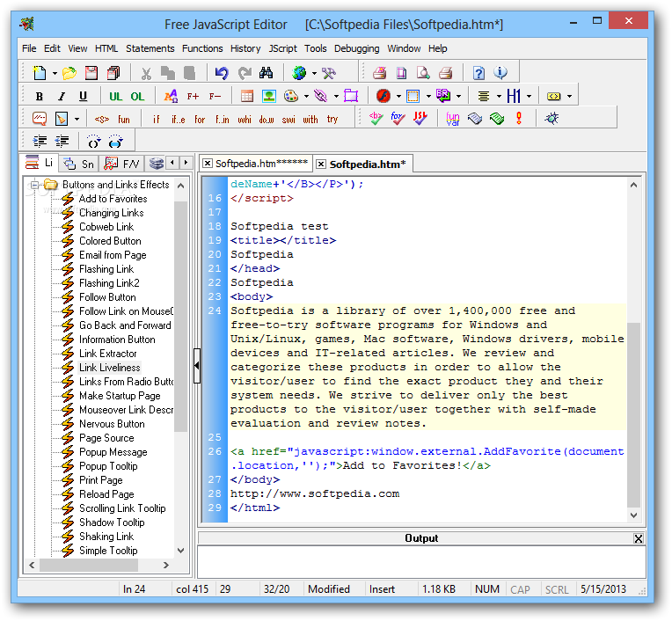Viewport: 672px width, 621px height.
Task: Open the H1 heading dropdown arrow
Action: [529, 97]
